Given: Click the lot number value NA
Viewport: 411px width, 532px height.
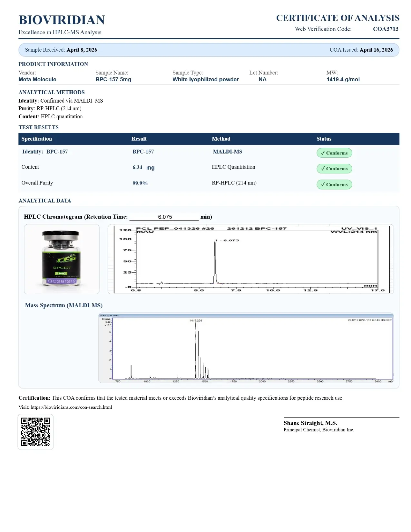Looking at the screenshot, I should 262,79.
